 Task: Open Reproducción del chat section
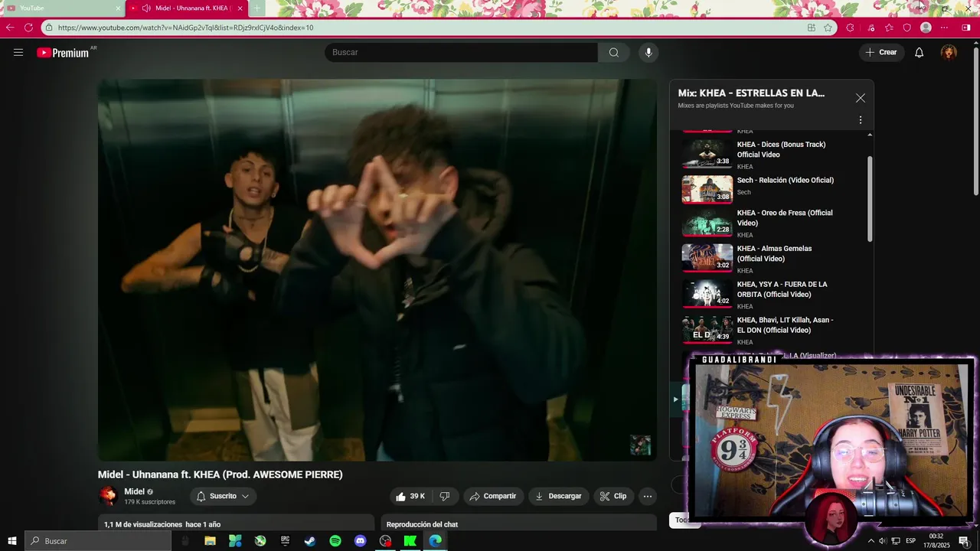pyautogui.click(x=518, y=524)
